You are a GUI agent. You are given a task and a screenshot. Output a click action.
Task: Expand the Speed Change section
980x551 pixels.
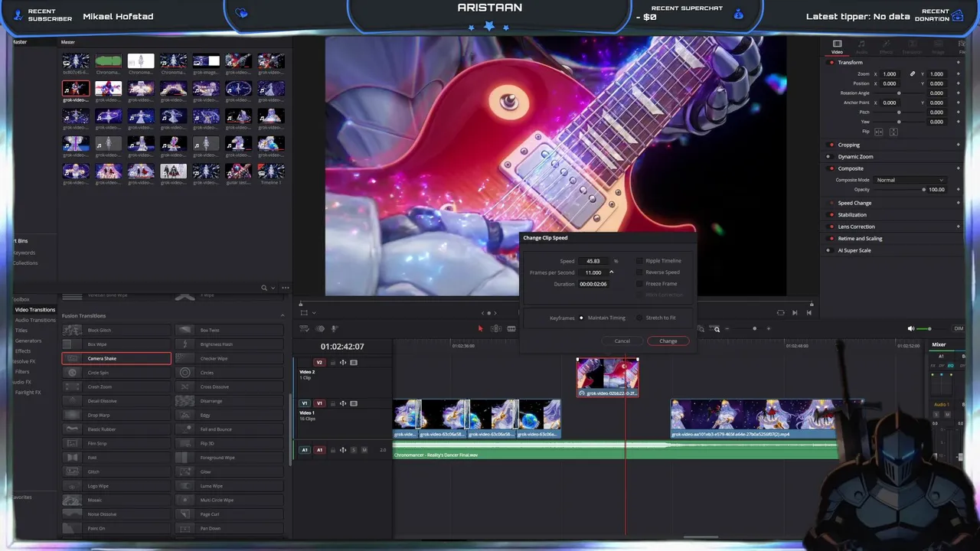pyautogui.click(x=854, y=203)
